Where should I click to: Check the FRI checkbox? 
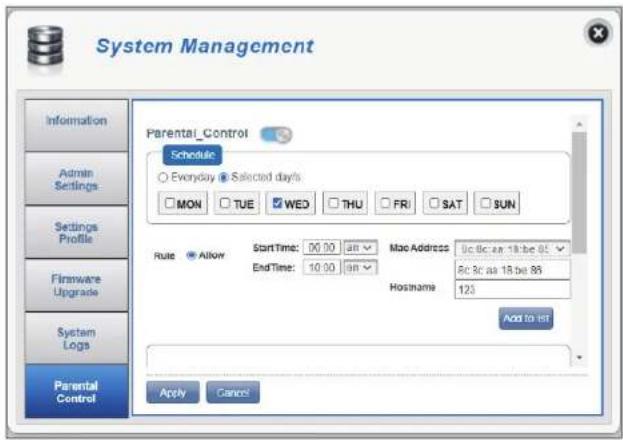point(385,203)
